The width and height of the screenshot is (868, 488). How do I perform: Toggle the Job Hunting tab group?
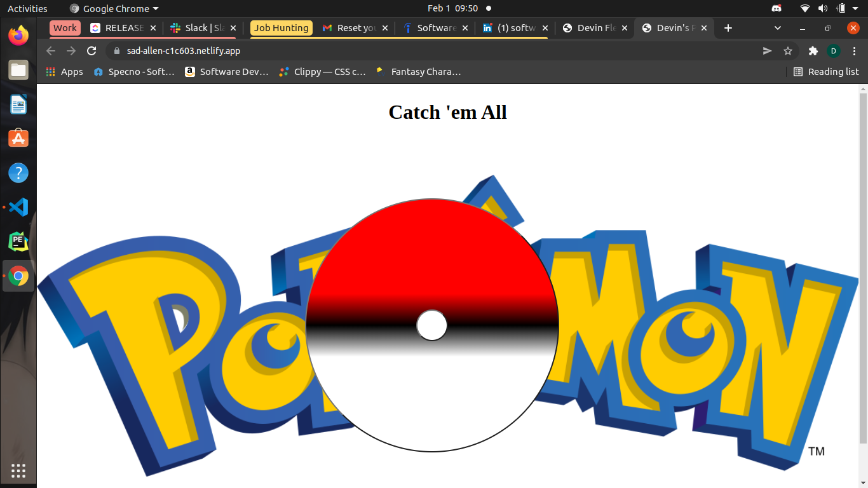(281, 28)
